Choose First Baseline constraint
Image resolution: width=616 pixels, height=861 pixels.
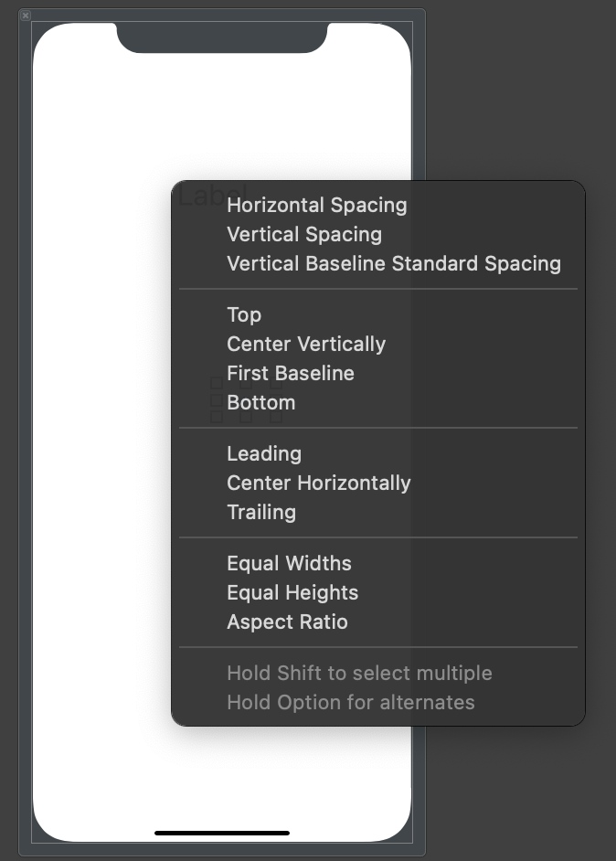point(290,373)
